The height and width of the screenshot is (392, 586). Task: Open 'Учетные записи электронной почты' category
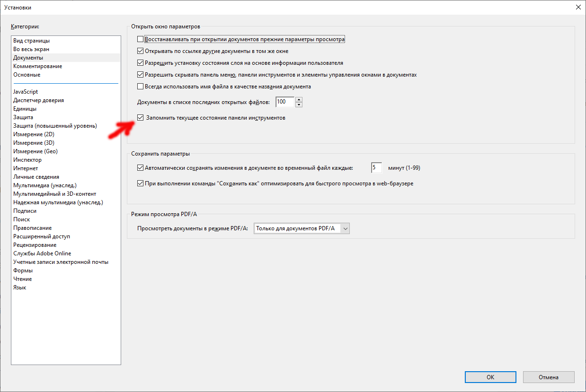tap(66, 262)
